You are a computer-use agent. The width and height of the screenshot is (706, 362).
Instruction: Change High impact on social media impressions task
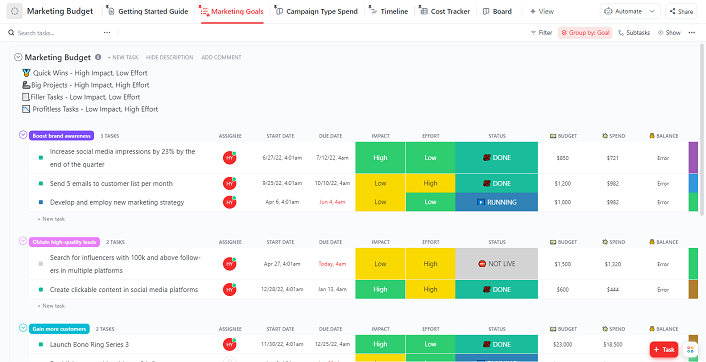point(380,158)
